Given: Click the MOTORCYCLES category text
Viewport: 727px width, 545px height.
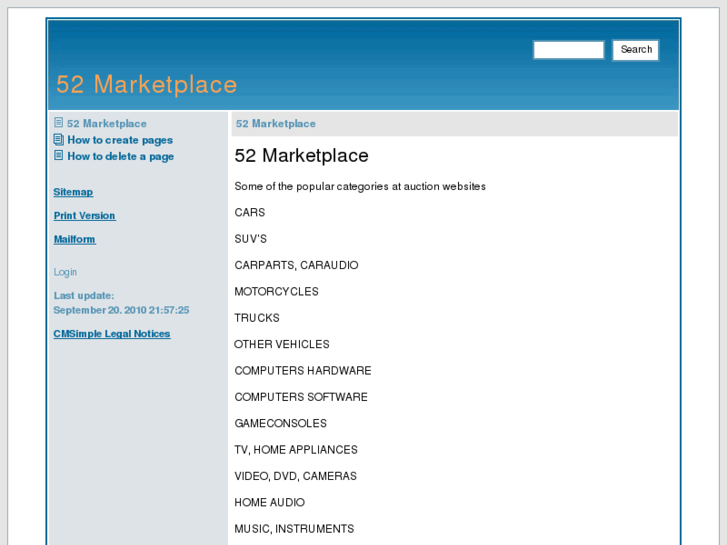Looking at the screenshot, I should coord(276,292).
